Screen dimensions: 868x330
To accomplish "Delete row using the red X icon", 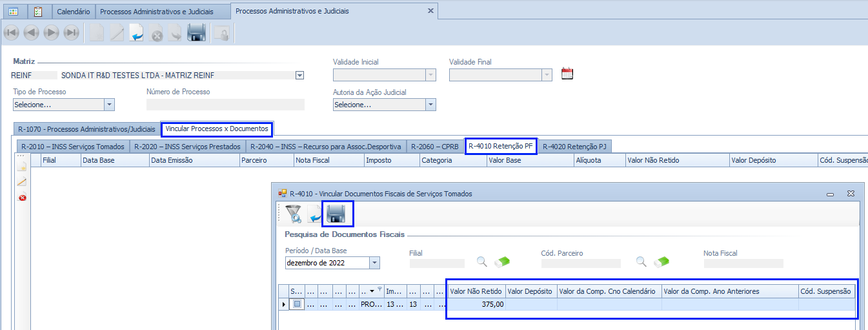I will (x=22, y=198).
